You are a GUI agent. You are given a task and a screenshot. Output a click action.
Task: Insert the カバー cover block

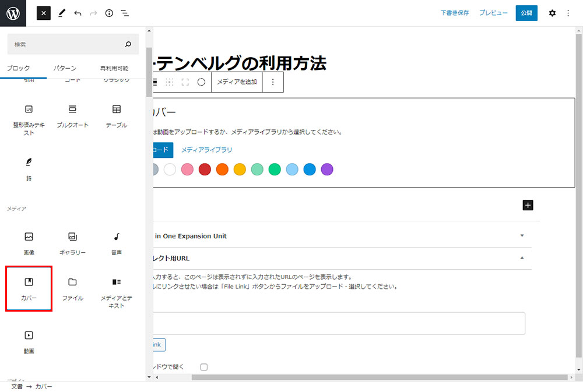29,288
